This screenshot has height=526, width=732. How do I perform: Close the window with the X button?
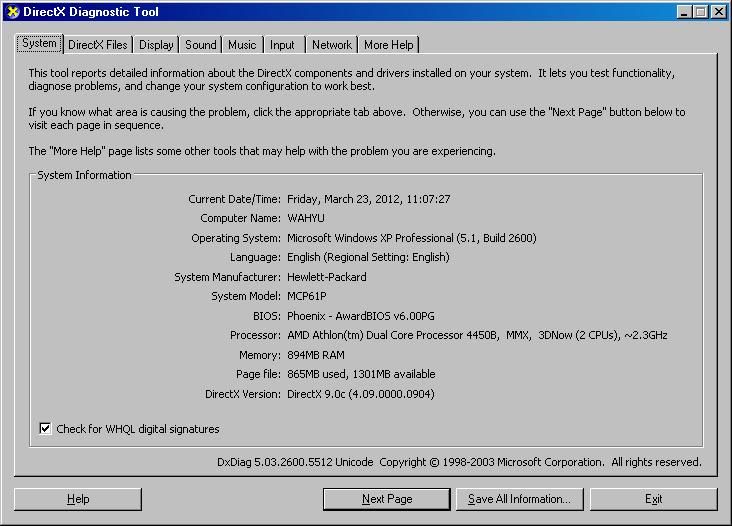coord(718,12)
